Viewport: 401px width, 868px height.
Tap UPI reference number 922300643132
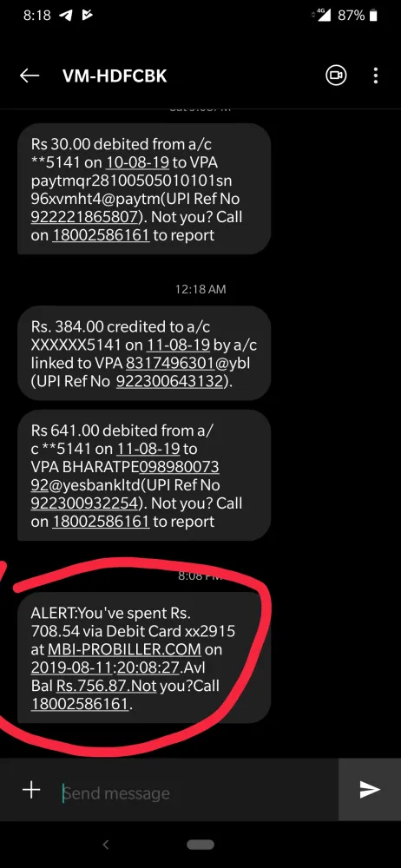171,381
